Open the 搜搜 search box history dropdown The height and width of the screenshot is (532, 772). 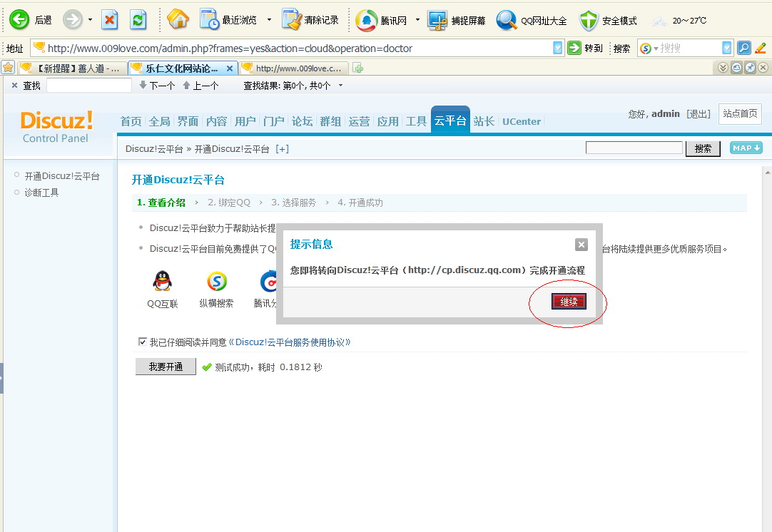[727, 48]
